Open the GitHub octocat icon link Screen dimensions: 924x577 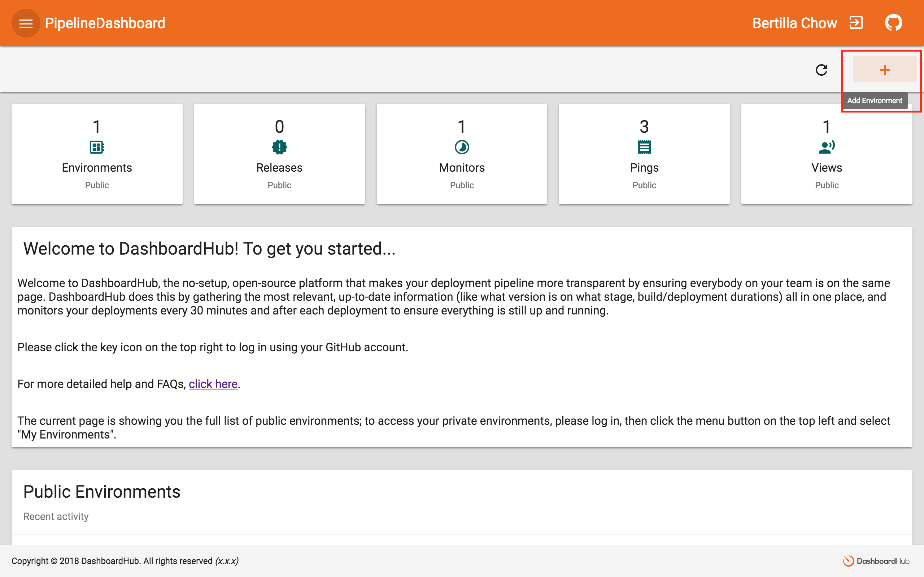tap(893, 22)
